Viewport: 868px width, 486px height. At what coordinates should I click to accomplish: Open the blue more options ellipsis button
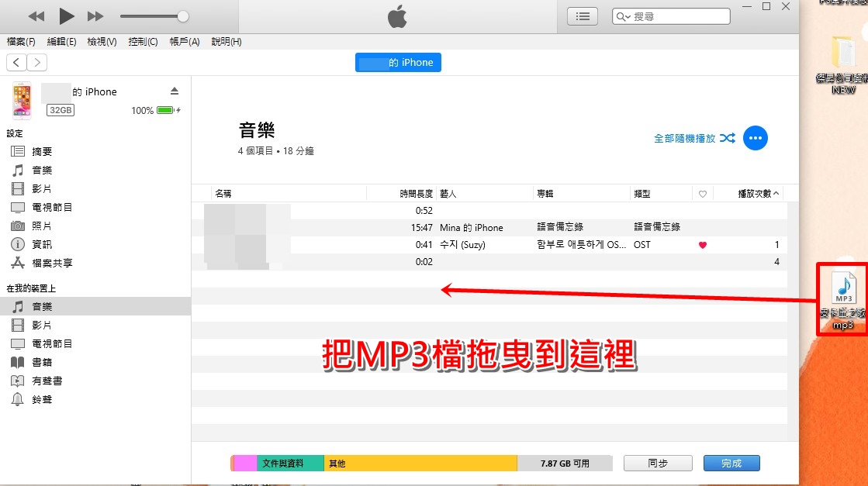point(755,138)
